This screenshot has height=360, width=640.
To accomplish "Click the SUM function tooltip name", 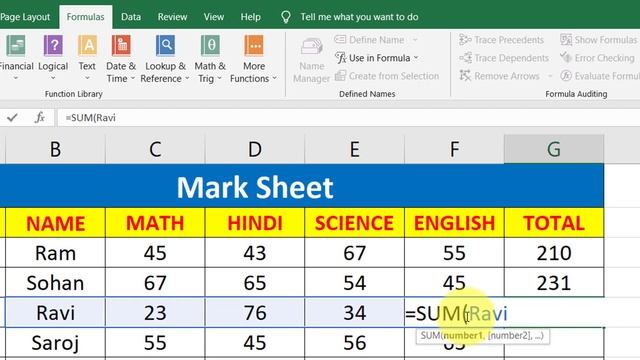I will tap(430, 336).
